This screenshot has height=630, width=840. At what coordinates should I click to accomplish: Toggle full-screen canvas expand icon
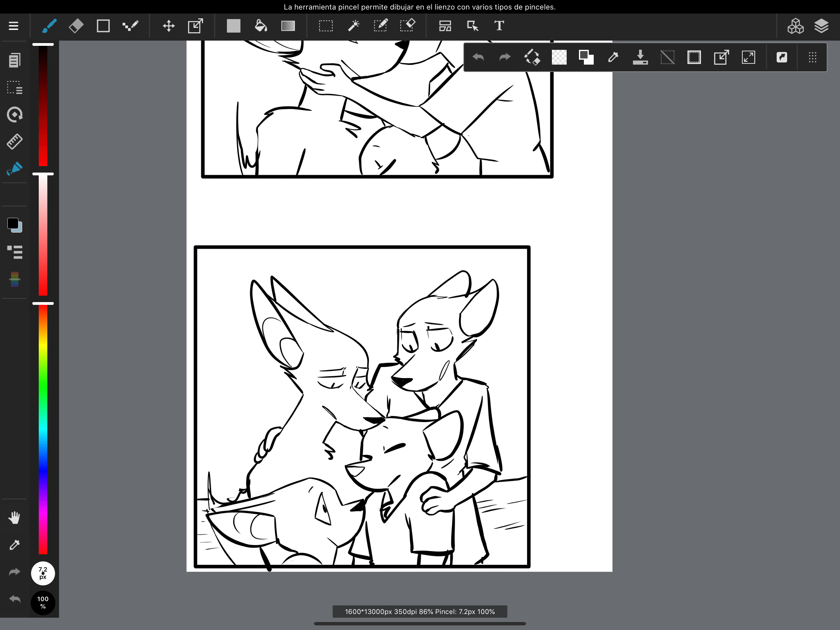click(x=748, y=58)
